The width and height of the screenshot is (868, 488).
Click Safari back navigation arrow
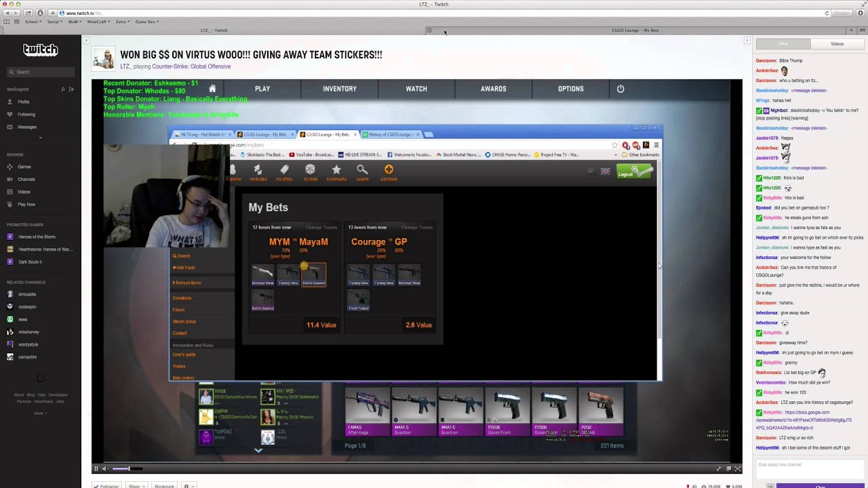tap(8, 13)
